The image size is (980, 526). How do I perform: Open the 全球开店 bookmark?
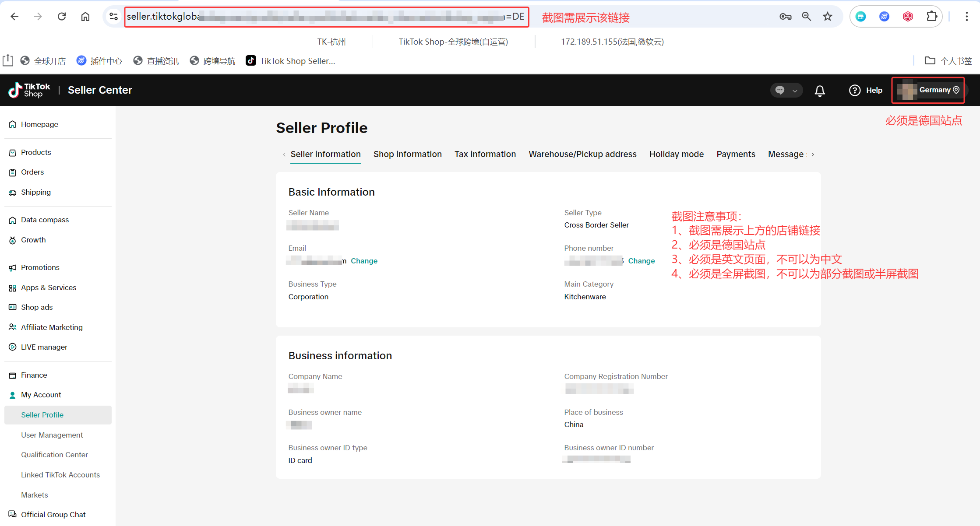[43, 61]
